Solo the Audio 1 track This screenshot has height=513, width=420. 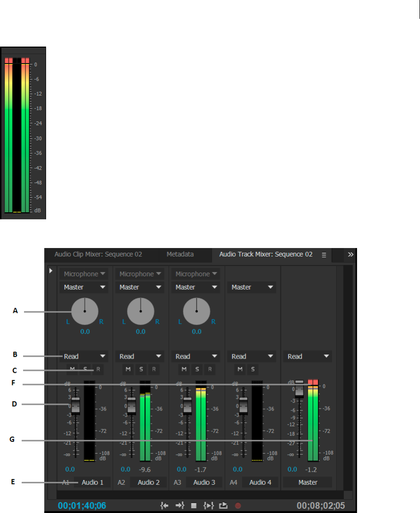[85, 369]
